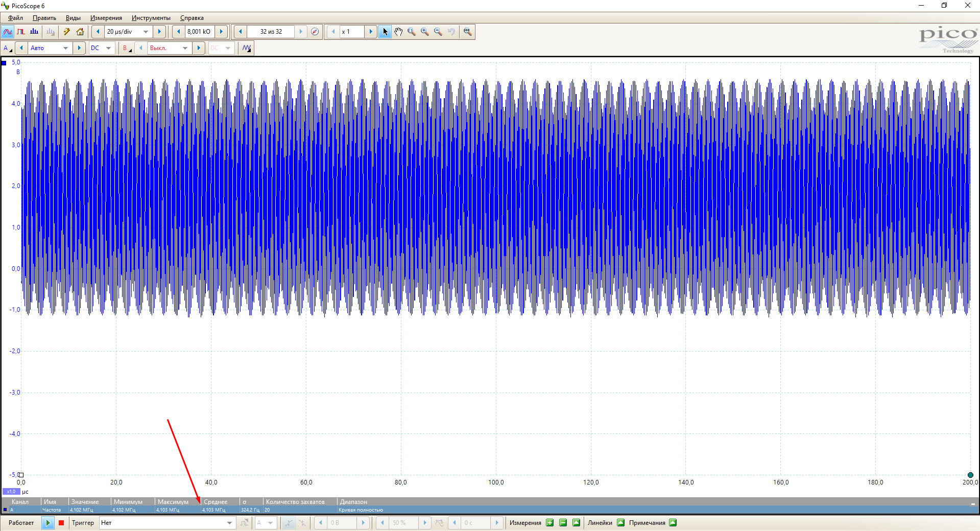Open the auto setup lightning icon

pyautogui.click(x=67, y=32)
